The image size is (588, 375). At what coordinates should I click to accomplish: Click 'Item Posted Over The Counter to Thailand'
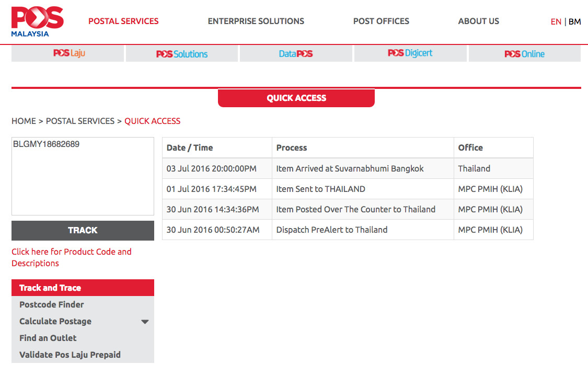(363, 209)
